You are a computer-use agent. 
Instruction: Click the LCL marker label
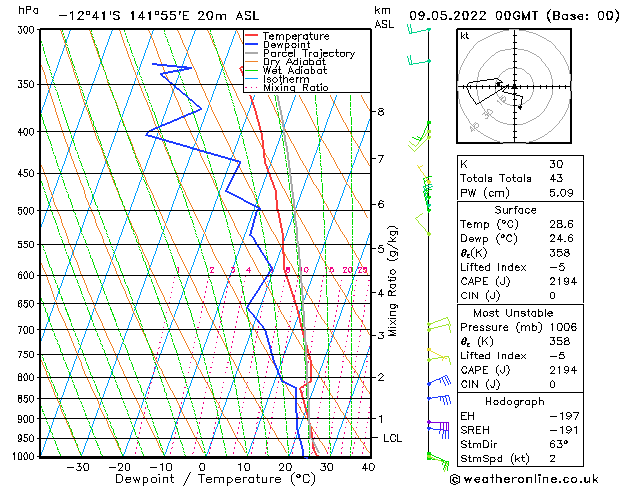392,438
